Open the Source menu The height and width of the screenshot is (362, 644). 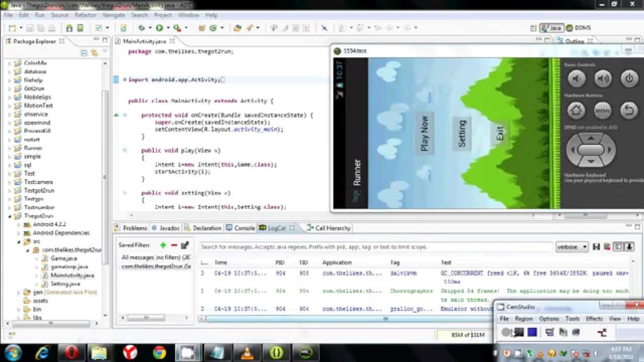click(x=60, y=15)
